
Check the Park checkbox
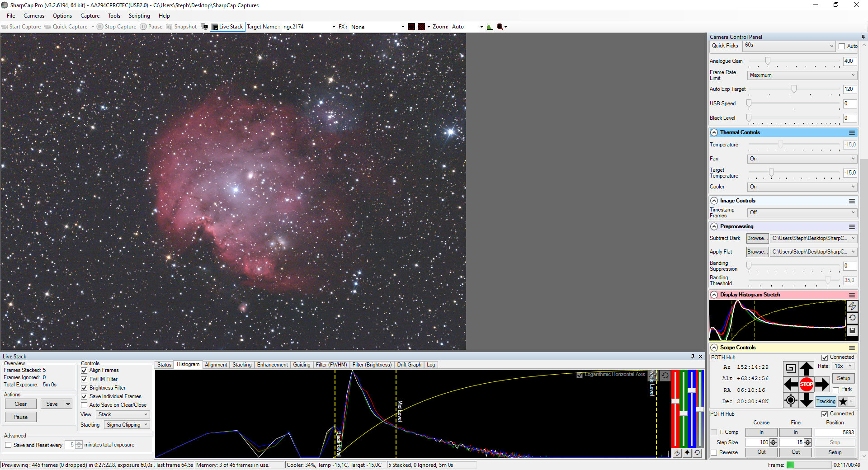[836, 390]
